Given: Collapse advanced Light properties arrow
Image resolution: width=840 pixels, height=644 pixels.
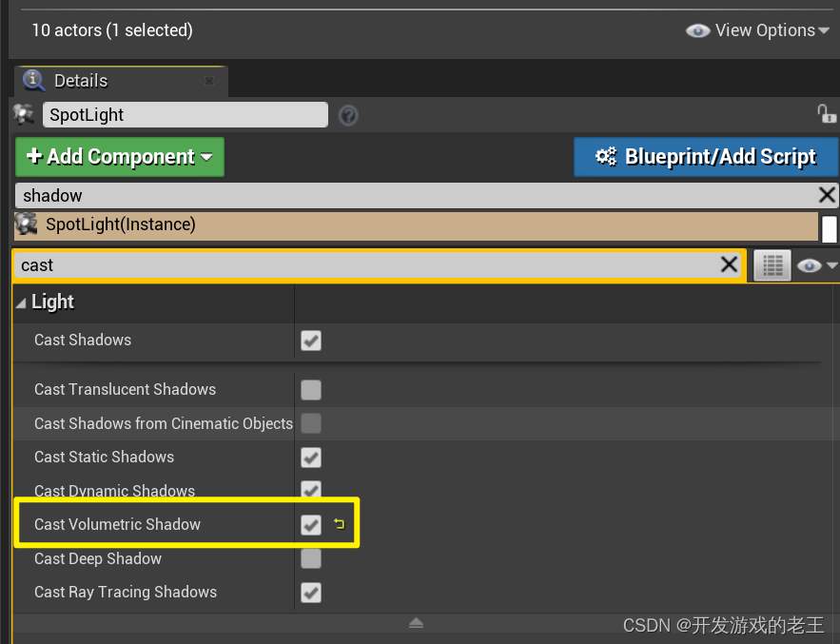Looking at the screenshot, I should coord(417,623).
